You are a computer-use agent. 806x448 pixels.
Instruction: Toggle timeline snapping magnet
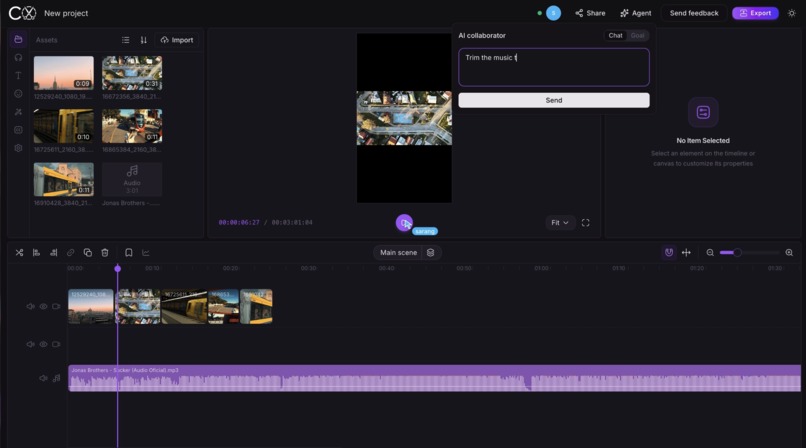tap(669, 253)
